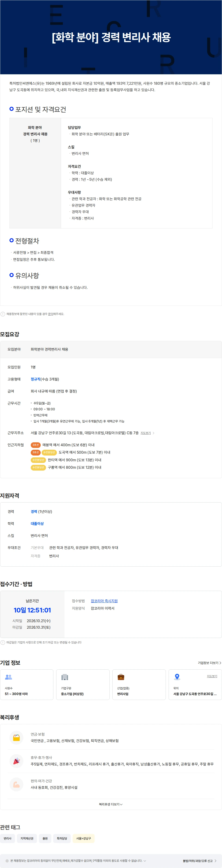Click the remaining time 10일 12:51:01
This screenshot has height=868, width=222.
click(x=32, y=610)
